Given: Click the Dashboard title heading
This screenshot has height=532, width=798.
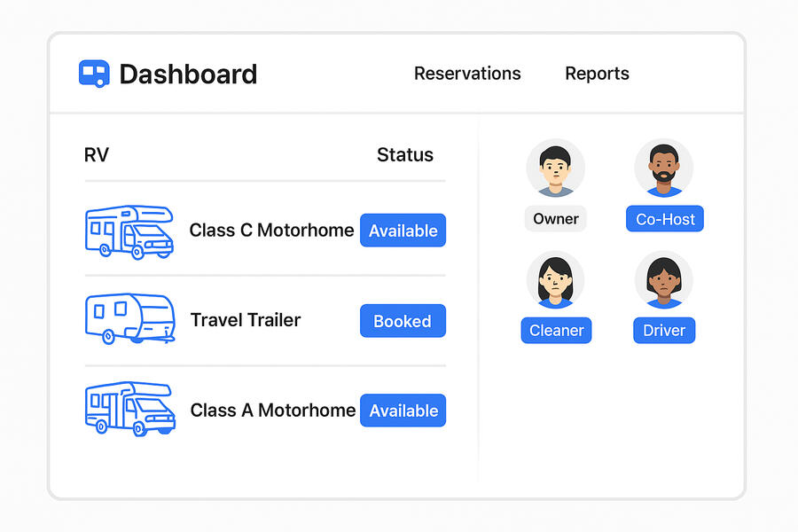Looking at the screenshot, I should 188,74.
